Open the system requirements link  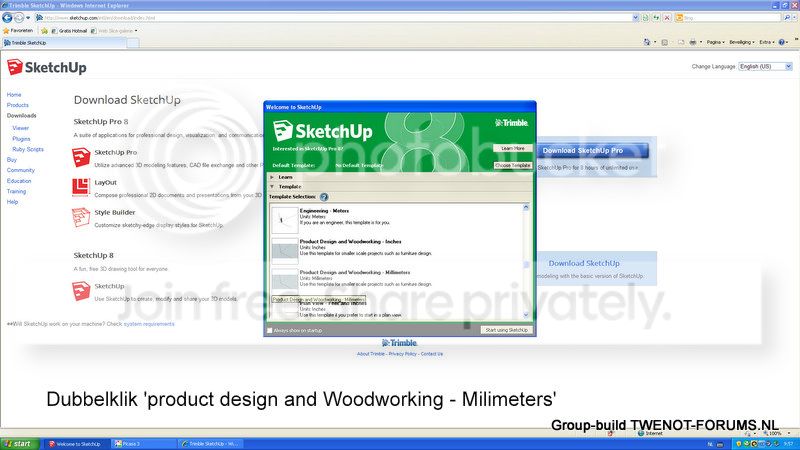[x=149, y=324]
